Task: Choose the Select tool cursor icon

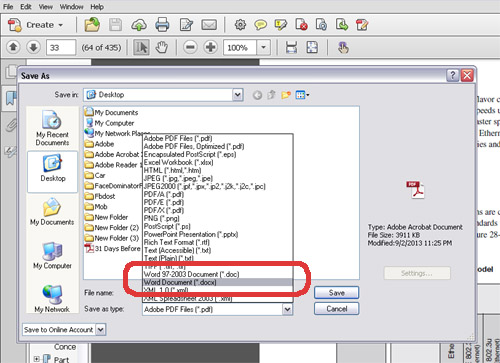Action: coord(141,47)
